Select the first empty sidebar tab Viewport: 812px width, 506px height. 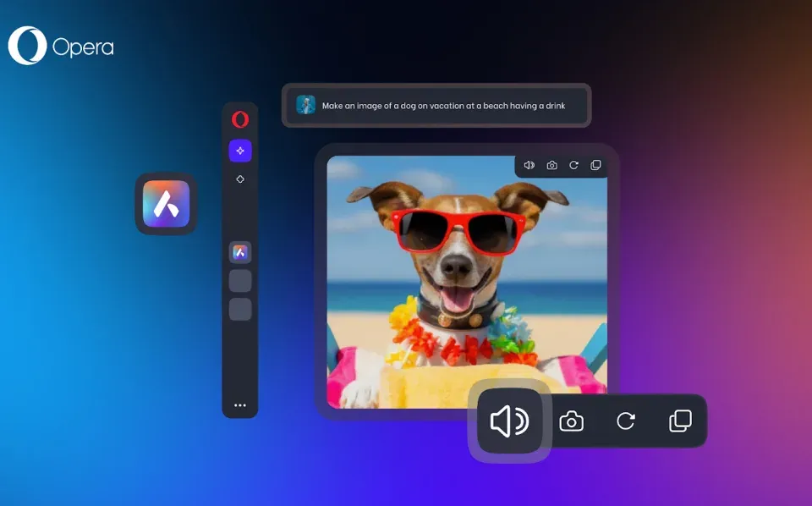pos(239,279)
